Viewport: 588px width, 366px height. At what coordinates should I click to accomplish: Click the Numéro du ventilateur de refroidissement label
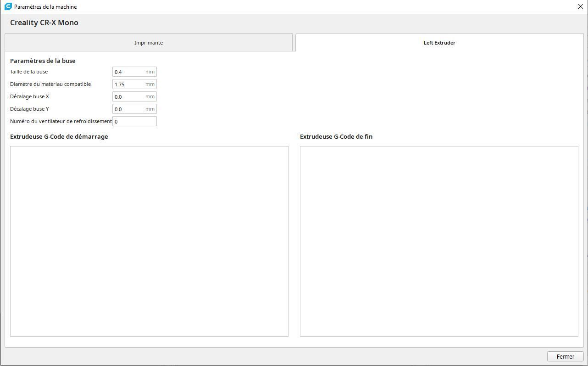[x=61, y=121]
